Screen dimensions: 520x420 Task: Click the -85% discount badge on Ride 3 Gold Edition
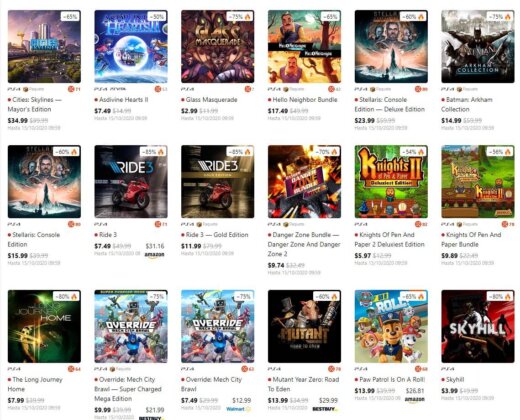239,152
